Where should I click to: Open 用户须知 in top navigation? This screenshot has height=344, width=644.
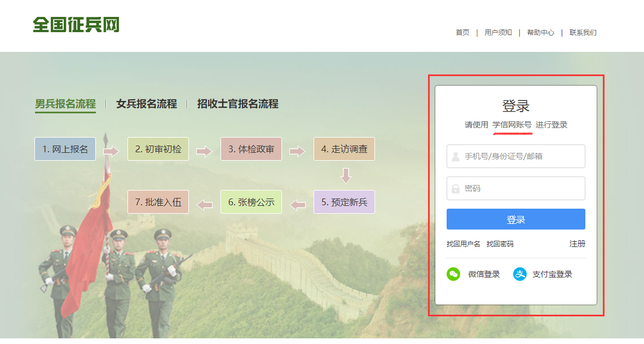coord(498,33)
